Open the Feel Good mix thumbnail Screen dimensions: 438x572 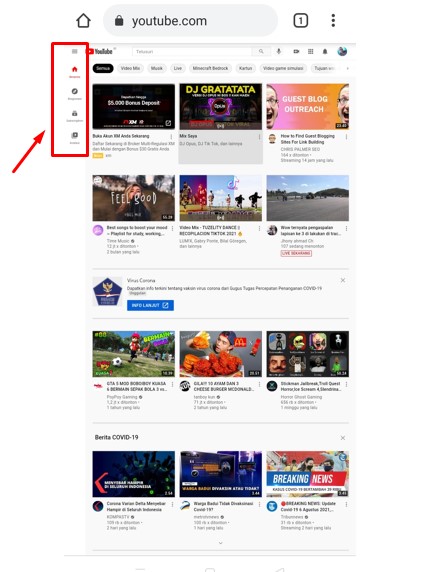pos(133,198)
